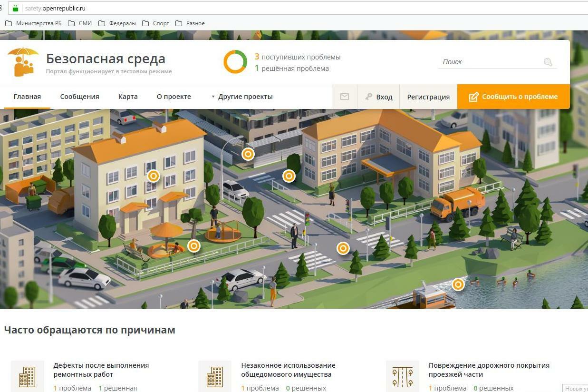588x392 pixels.
Task: Click the green lock icon in address bar
Action: tap(15, 8)
